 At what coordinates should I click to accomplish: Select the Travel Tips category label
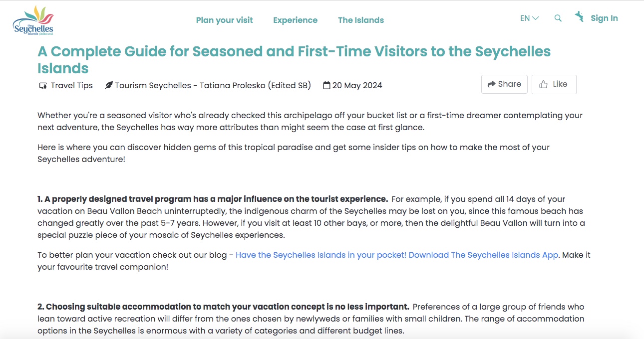[x=72, y=86]
